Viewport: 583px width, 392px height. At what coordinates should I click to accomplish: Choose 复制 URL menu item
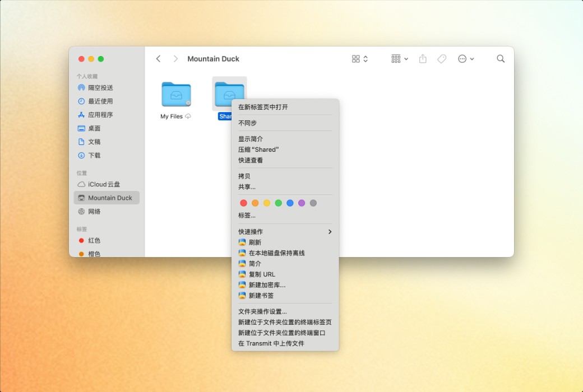click(285, 274)
